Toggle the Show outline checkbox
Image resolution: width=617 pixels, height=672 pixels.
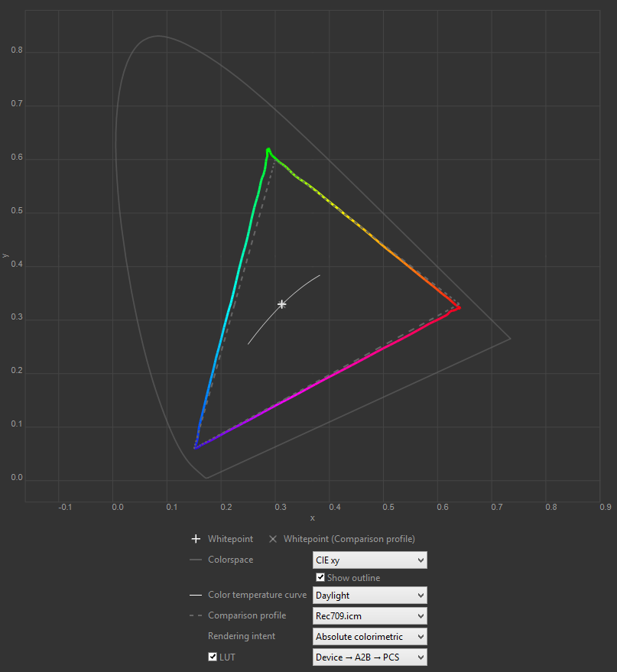coord(320,577)
